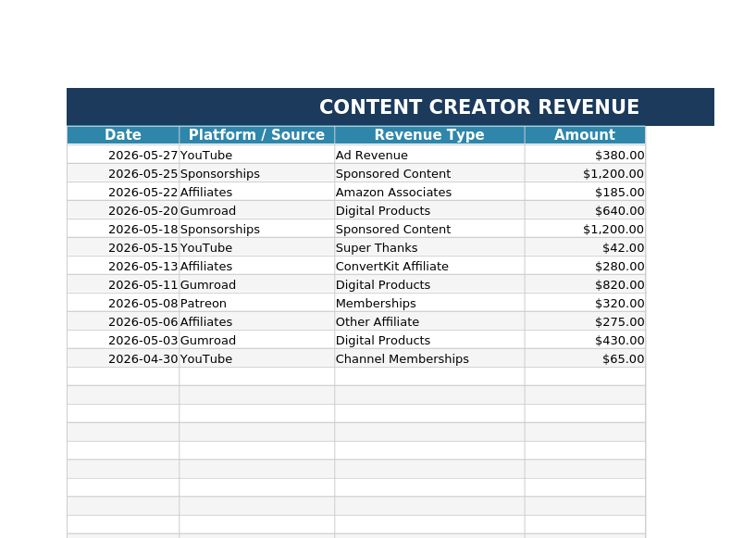Select YouTube in the 2026-05-15 row
The height and width of the screenshot is (538, 756).
click(256, 247)
